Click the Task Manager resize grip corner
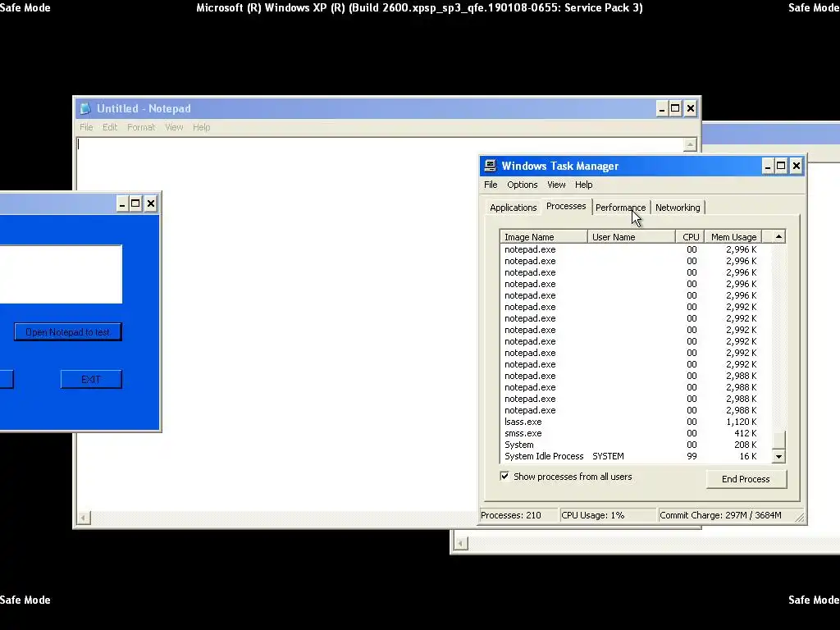 (x=799, y=517)
